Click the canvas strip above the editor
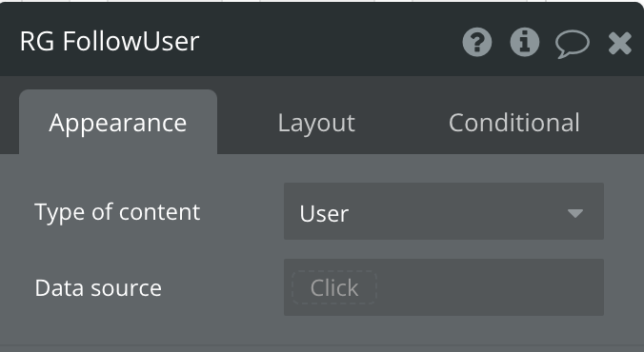Screen dimensions: 644x352 [322, 1]
